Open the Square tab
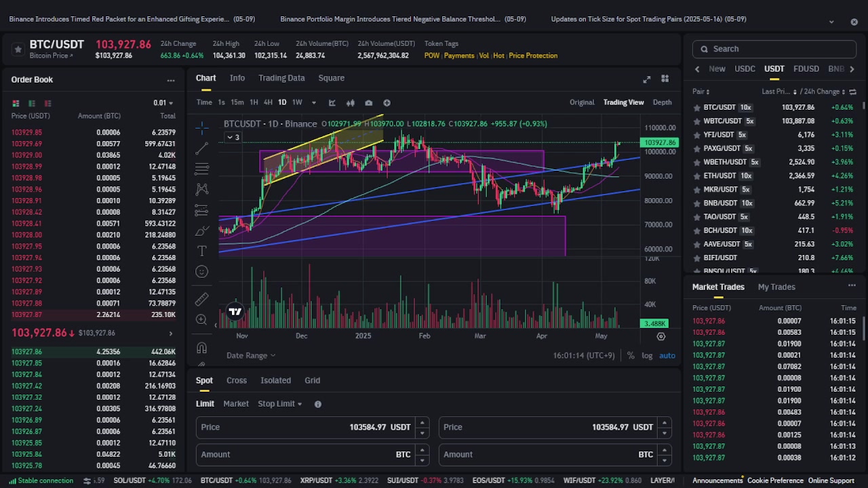The width and height of the screenshot is (868, 488). [332, 78]
